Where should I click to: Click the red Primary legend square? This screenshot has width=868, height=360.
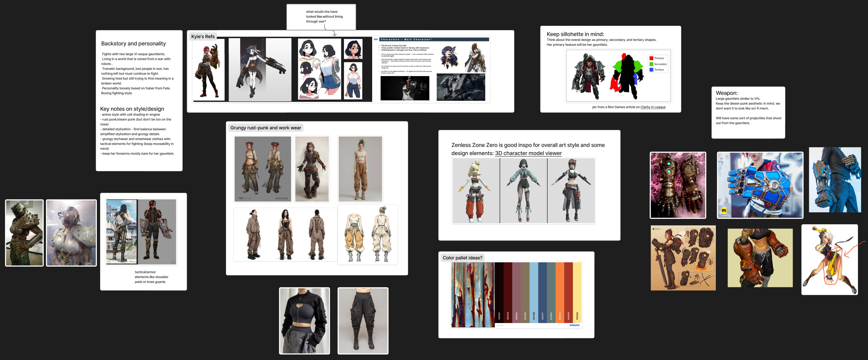pos(651,58)
